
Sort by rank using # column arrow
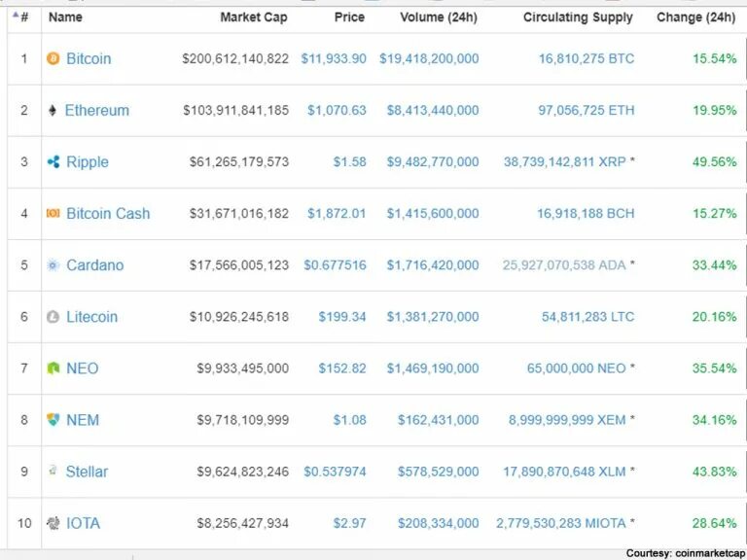coord(16,16)
